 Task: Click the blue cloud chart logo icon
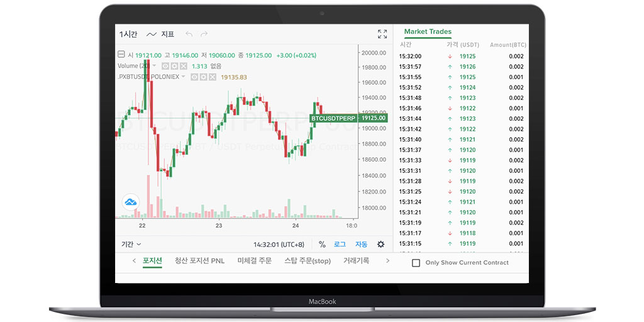pos(131,202)
